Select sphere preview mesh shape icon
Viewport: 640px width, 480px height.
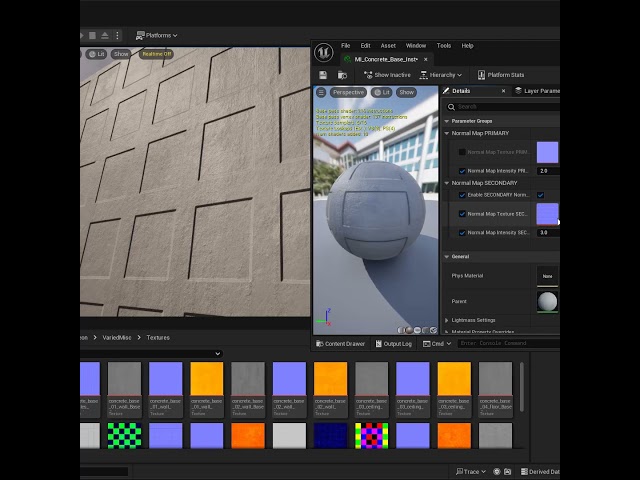pos(409,330)
